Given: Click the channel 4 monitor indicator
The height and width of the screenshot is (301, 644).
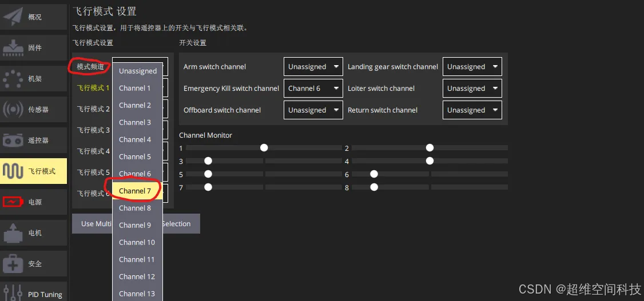Looking at the screenshot, I should click(430, 160).
